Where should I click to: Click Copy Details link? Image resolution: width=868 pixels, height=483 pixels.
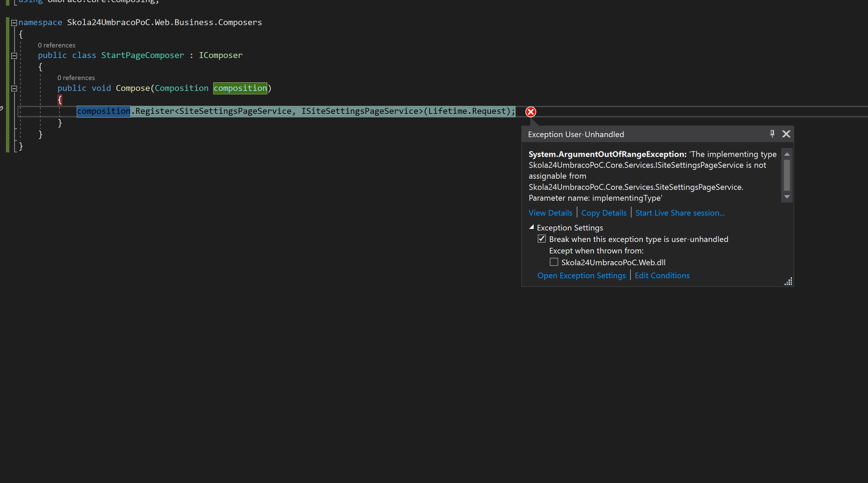point(604,213)
